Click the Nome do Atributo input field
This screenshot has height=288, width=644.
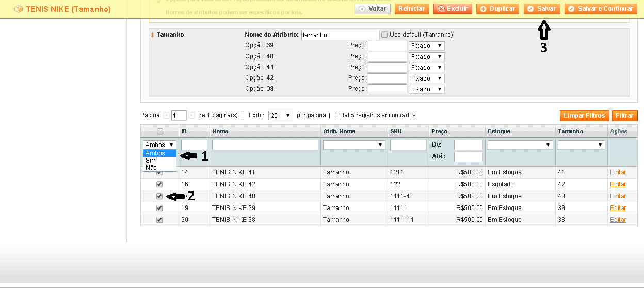coord(341,35)
